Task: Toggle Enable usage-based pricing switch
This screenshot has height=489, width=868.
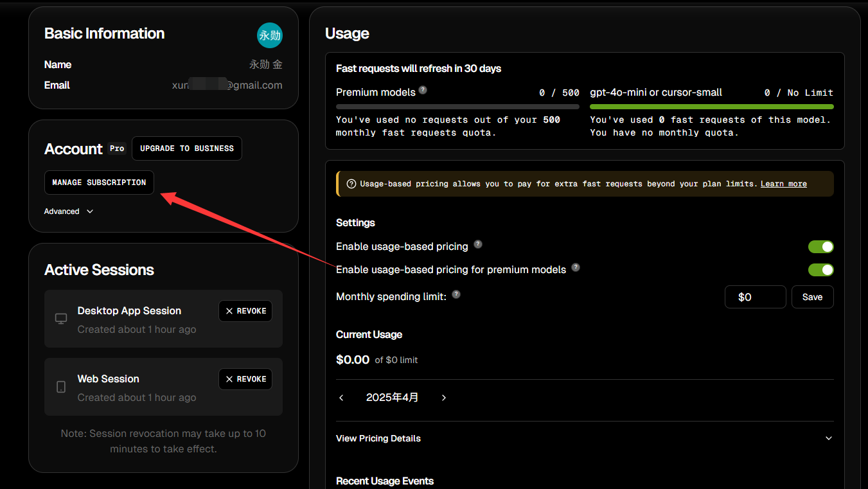Action: pos(821,247)
